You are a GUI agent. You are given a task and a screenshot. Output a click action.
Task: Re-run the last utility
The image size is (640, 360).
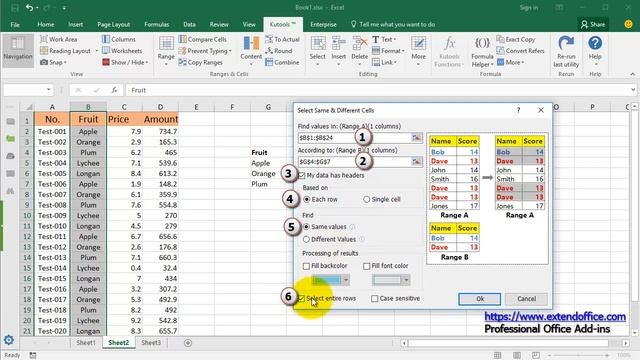coord(566,51)
